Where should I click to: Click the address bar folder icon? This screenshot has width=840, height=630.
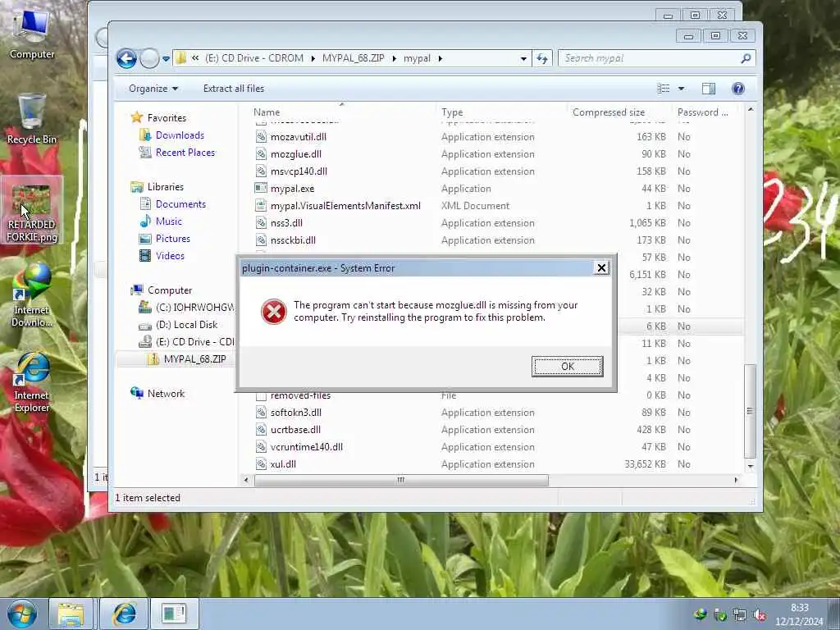coord(181,58)
